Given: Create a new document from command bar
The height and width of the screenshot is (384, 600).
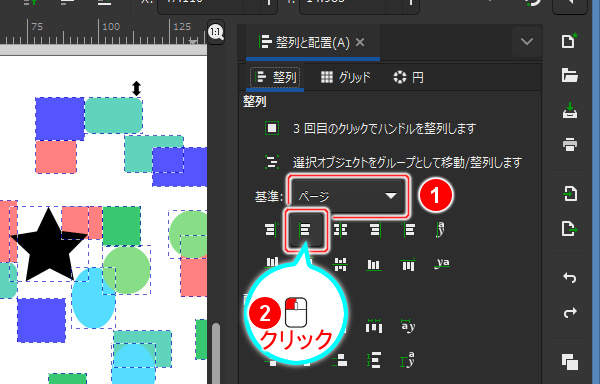Looking at the screenshot, I should pos(569,41).
